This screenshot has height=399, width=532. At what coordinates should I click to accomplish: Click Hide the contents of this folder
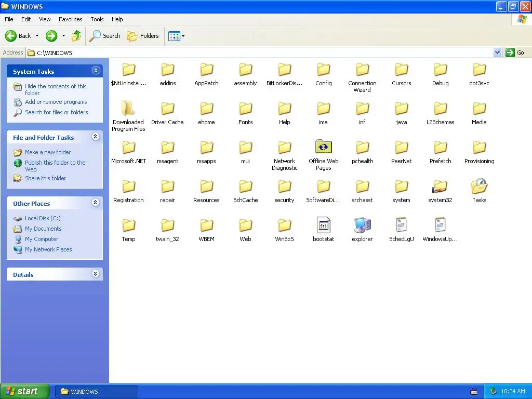pyautogui.click(x=56, y=89)
